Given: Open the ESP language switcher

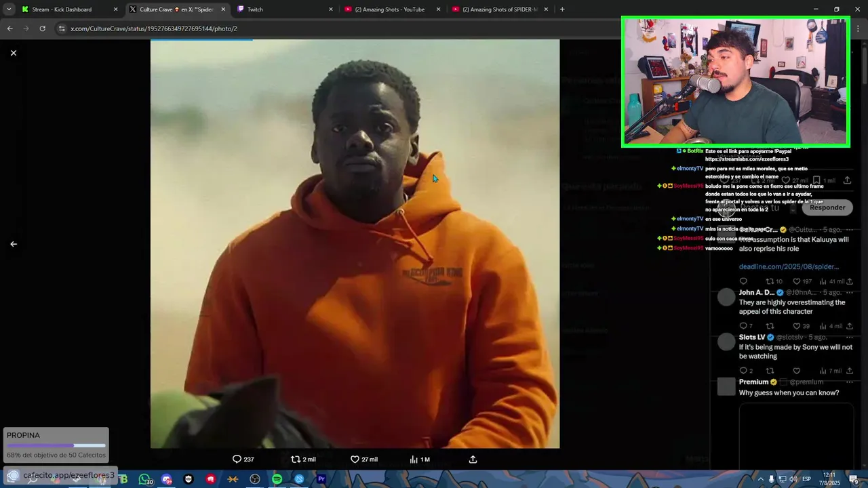Looking at the screenshot, I should (x=807, y=479).
